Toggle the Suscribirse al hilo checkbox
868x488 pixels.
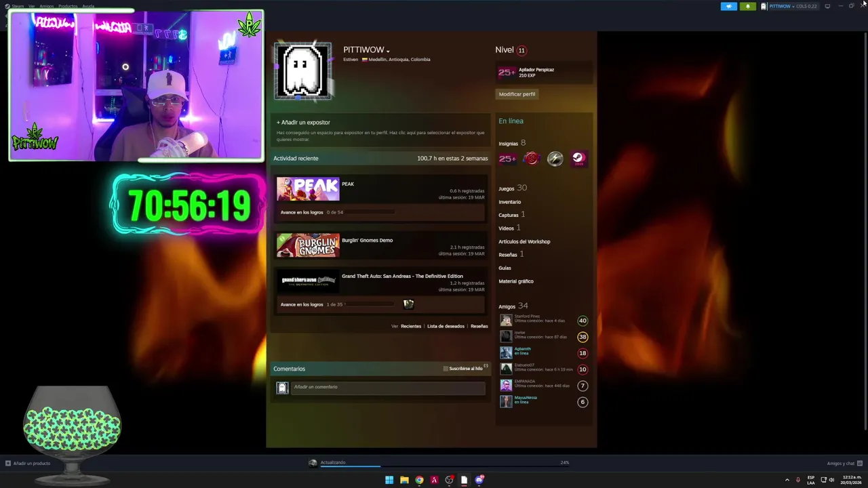[446, 369]
